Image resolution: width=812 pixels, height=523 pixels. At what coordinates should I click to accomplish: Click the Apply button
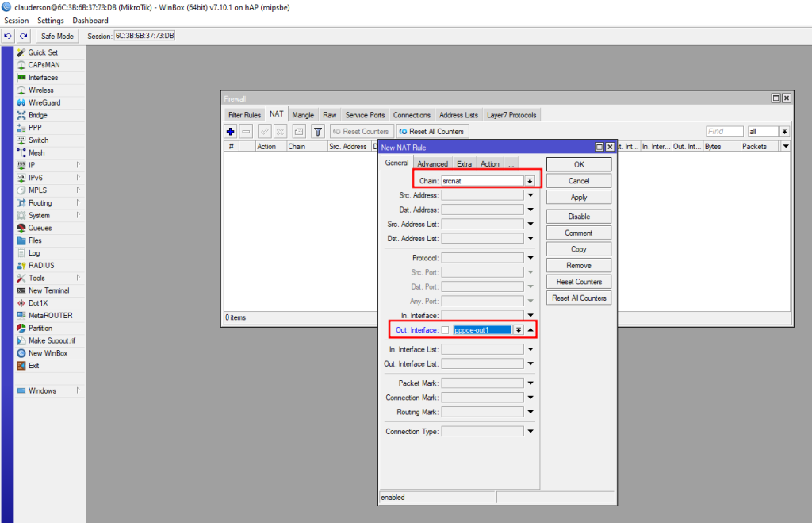point(578,197)
